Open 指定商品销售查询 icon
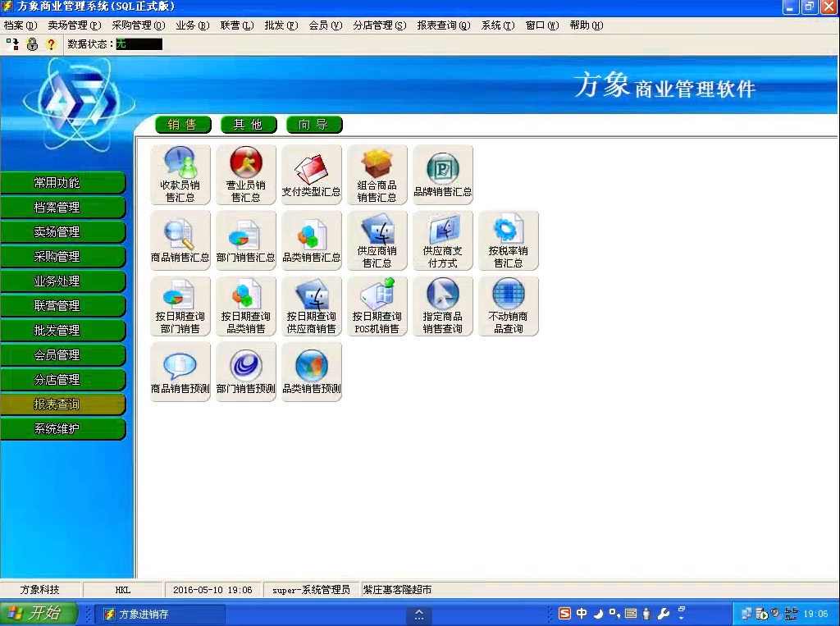This screenshot has width=840, height=626. coord(442,305)
